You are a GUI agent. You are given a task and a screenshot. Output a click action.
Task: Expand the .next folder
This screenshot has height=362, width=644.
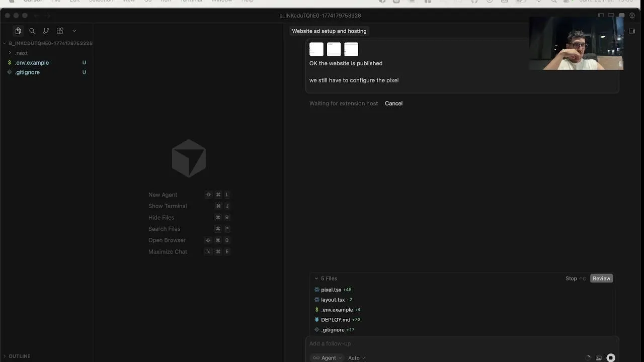pyautogui.click(x=21, y=53)
